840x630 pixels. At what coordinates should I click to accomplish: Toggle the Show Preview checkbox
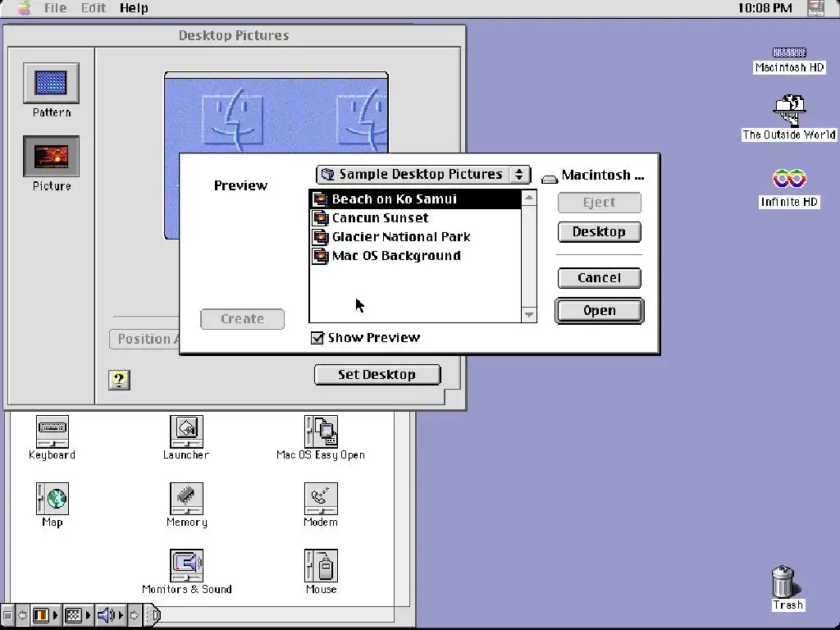[317, 338]
